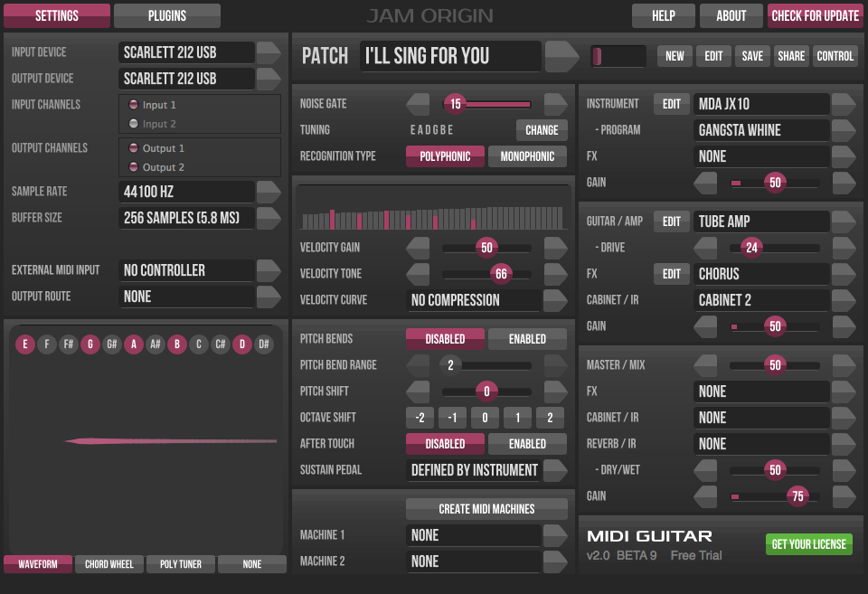Open Machine 2 dropdown
Image resolution: width=868 pixels, height=594 pixels.
(x=555, y=561)
